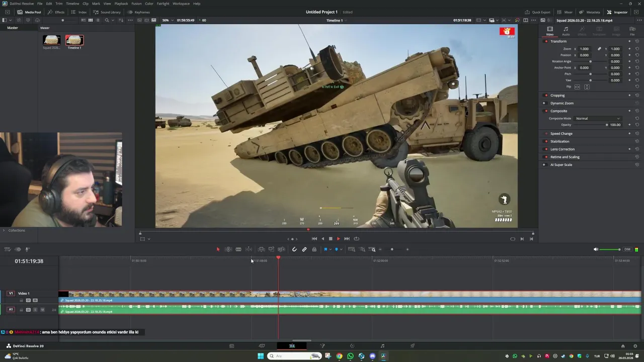Play the timeline in reverse
This screenshot has width=644, height=362.
click(323, 239)
